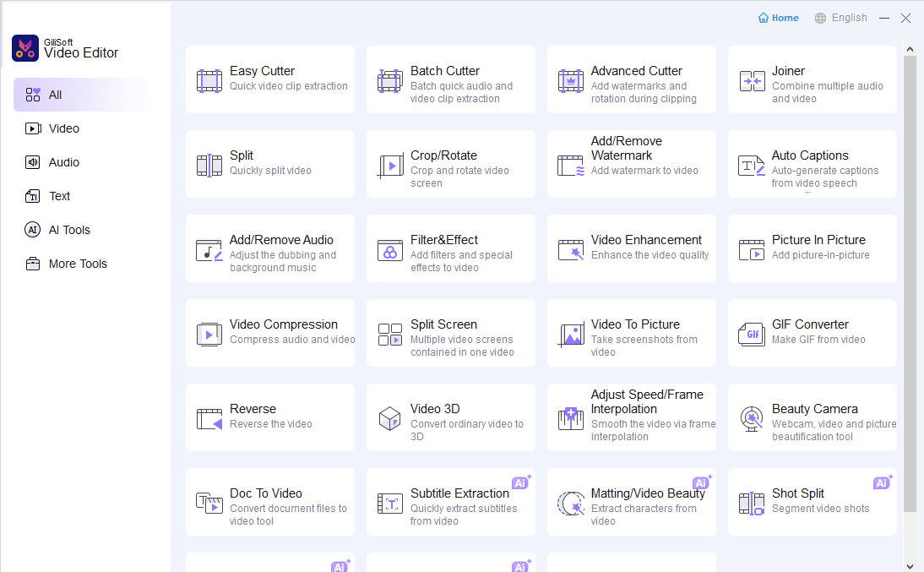This screenshot has width=924, height=572.
Task: Click the Video 3D cube icon
Action: [x=390, y=419]
